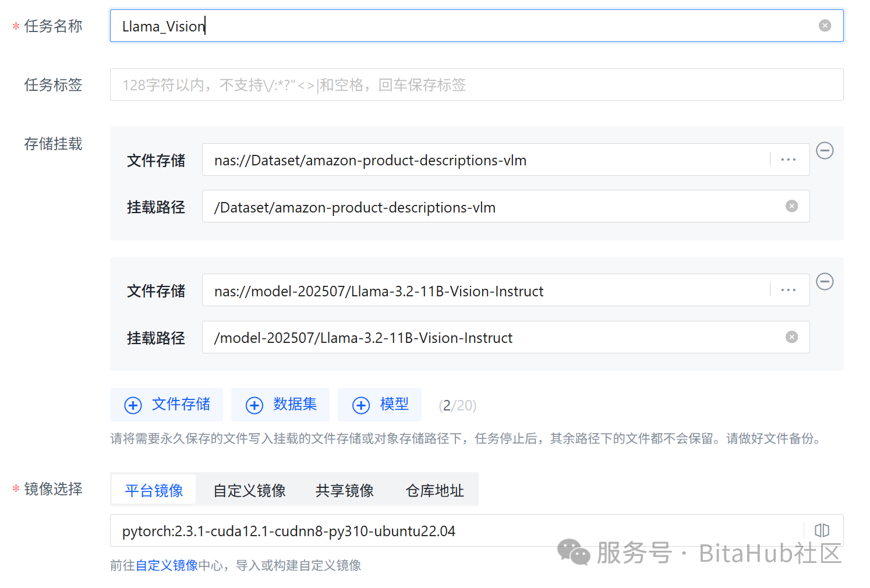Click the mount count (2/20) text
Image resolution: width=870 pixels, height=588 pixels.
click(x=458, y=405)
